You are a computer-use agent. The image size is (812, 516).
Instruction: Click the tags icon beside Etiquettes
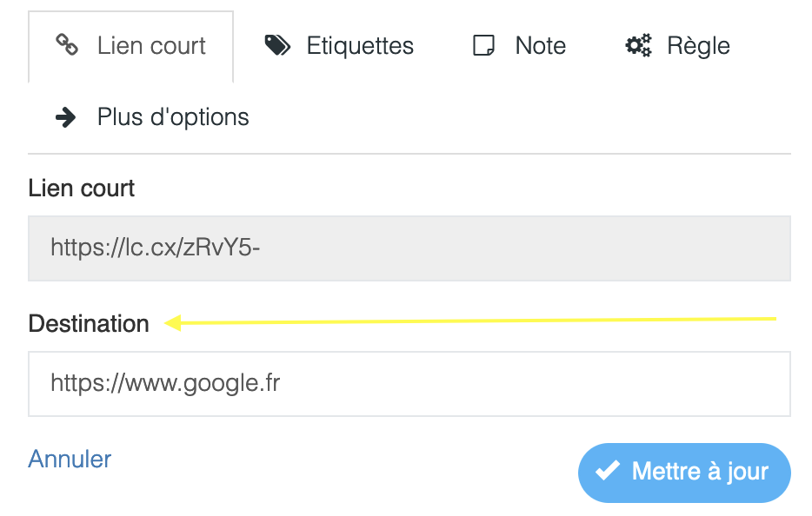pos(277,45)
